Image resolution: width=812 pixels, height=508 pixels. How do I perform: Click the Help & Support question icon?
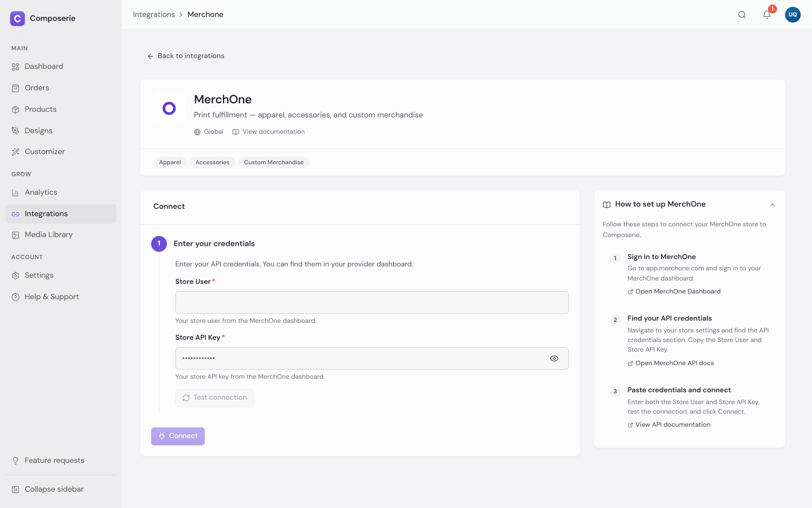[16, 297]
